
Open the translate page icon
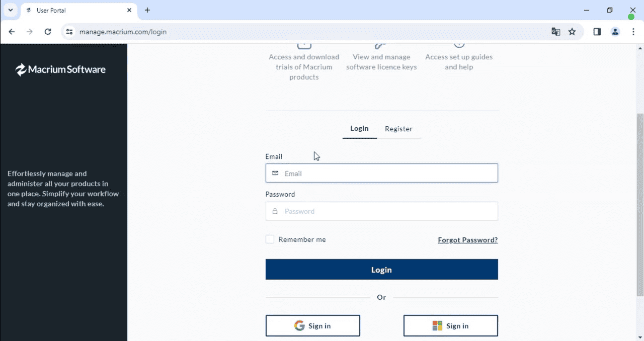[555, 32]
